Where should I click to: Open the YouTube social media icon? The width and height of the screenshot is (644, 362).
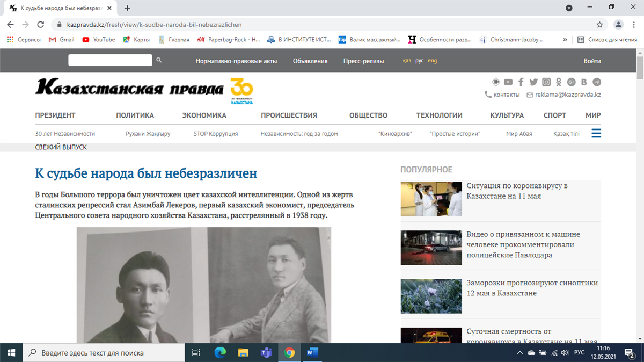[508, 82]
